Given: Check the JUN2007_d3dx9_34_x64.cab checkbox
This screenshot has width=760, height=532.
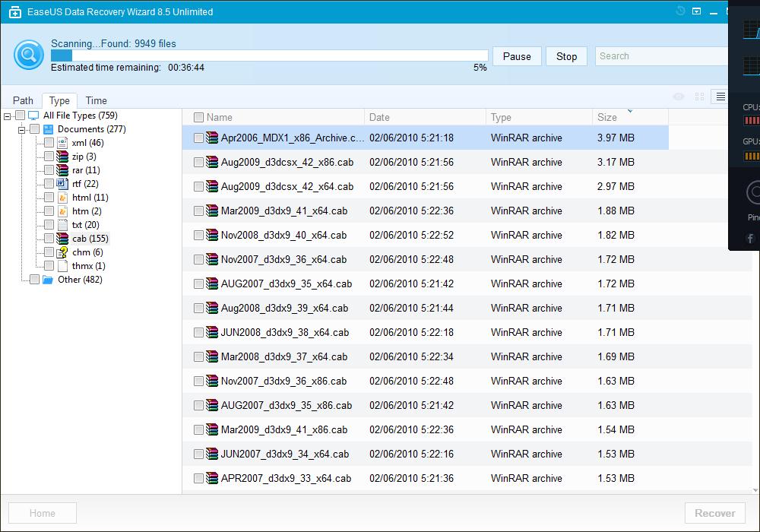Looking at the screenshot, I should (x=198, y=454).
